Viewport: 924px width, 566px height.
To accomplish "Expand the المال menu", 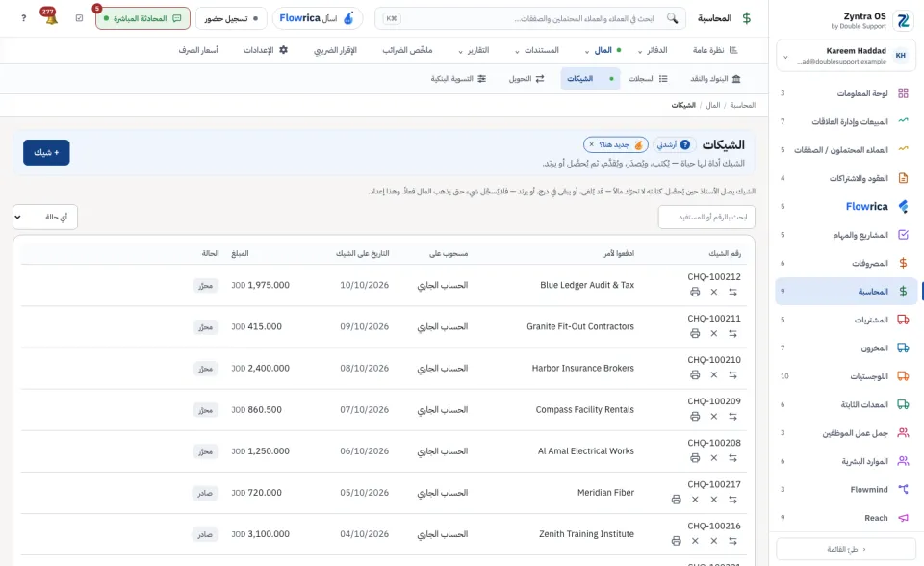I will (x=601, y=50).
